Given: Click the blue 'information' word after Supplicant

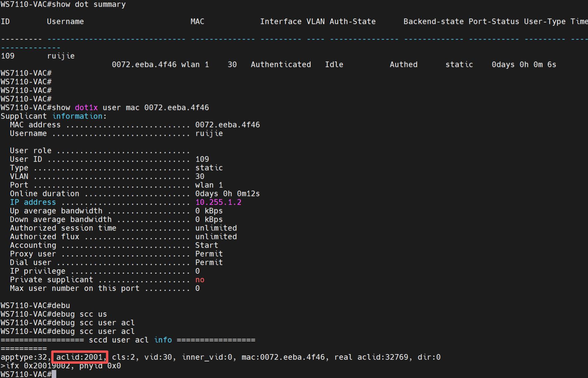Looking at the screenshot, I should click(78, 116).
